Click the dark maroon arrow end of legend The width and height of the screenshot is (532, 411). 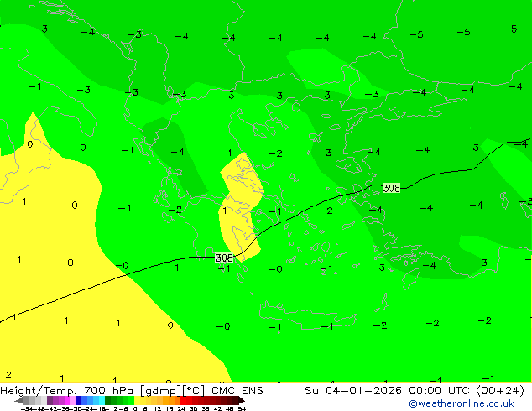[x=241, y=400]
